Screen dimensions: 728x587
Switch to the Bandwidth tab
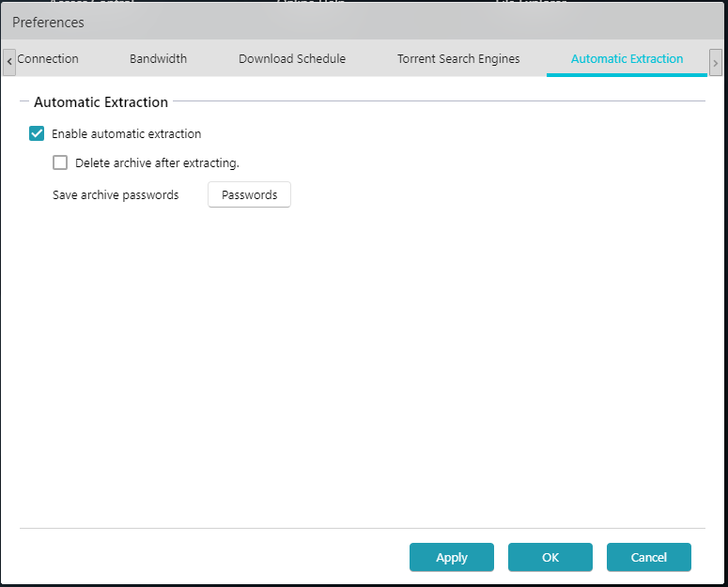[158, 59]
